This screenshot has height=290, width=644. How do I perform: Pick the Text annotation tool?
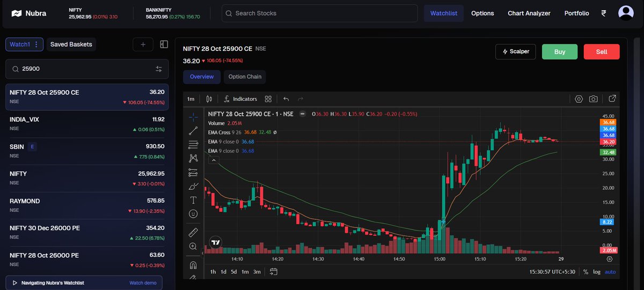coord(193,200)
